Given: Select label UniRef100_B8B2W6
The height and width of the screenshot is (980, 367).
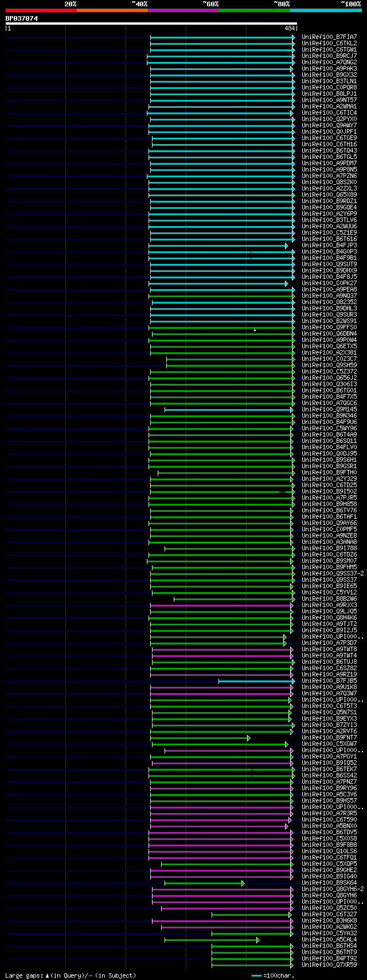Looking at the screenshot, I should click(x=329, y=599).
